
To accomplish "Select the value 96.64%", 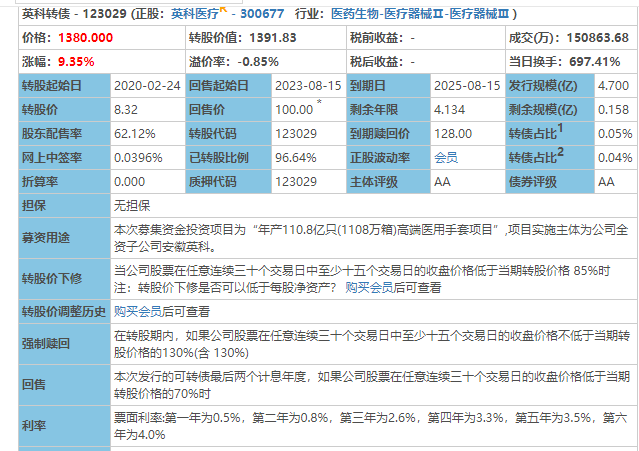I will click(x=295, y=158).
